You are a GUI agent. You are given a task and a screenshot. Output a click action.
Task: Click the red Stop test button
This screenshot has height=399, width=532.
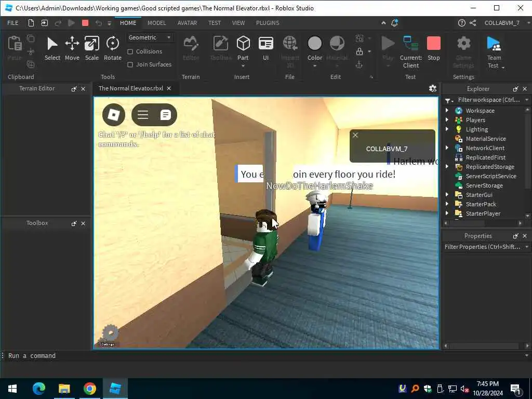click(x=434, y=49)
